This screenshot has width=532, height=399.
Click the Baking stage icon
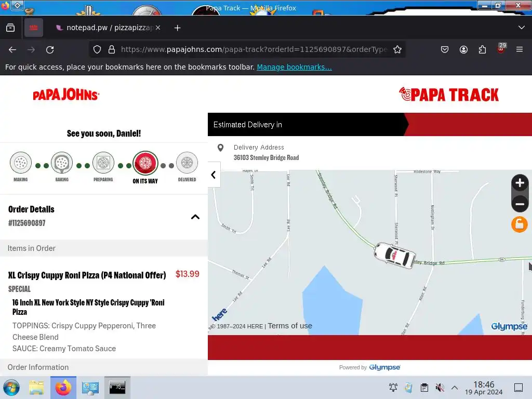62,163
